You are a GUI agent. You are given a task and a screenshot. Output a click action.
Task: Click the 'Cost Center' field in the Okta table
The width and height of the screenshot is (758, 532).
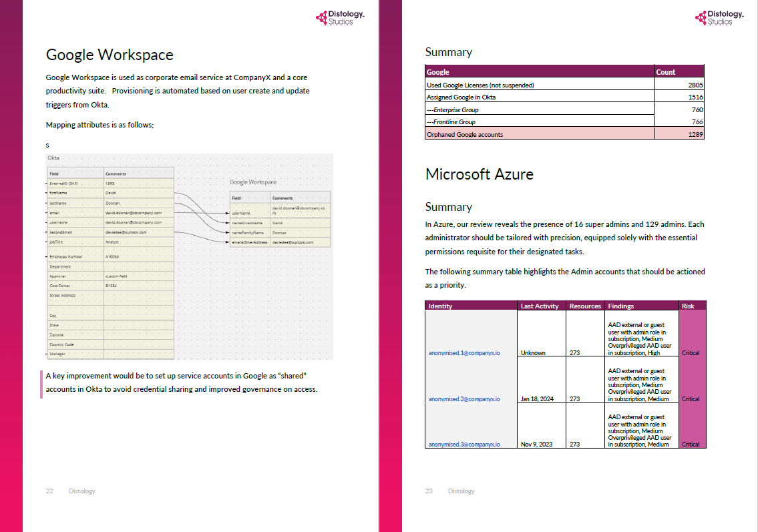[60, 286]
